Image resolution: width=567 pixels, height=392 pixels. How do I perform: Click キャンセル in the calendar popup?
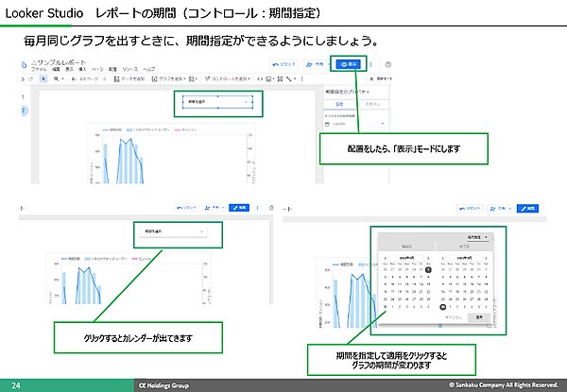(x=453, y=317)
